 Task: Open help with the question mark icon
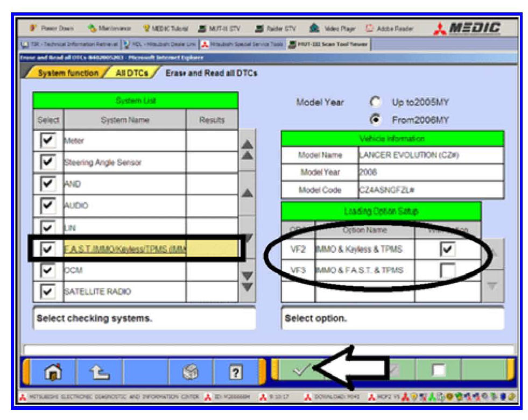coord(236,371)
